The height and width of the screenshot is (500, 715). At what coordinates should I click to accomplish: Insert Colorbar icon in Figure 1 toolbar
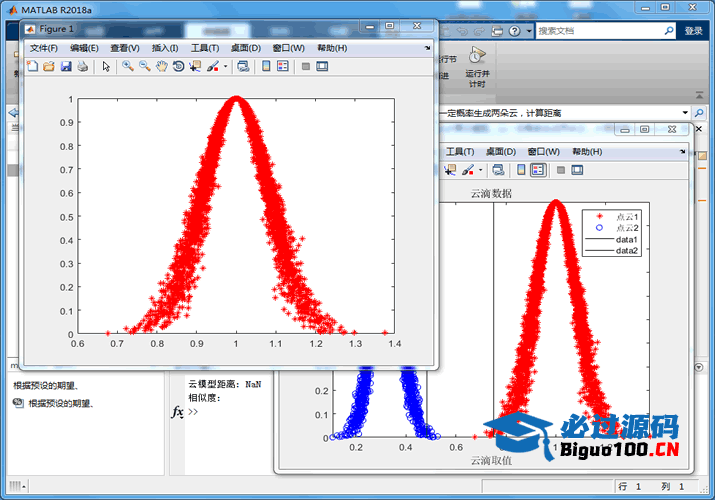(266, 67)
